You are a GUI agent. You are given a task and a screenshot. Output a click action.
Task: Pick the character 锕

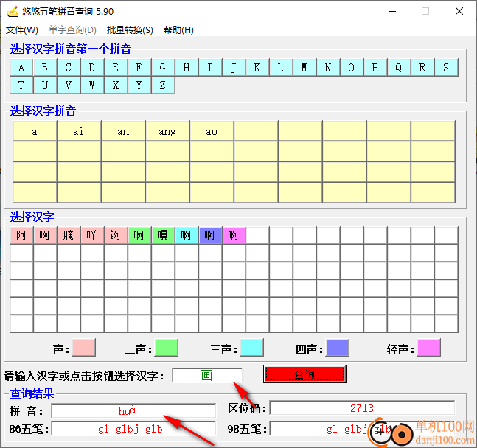coord(116,235)
